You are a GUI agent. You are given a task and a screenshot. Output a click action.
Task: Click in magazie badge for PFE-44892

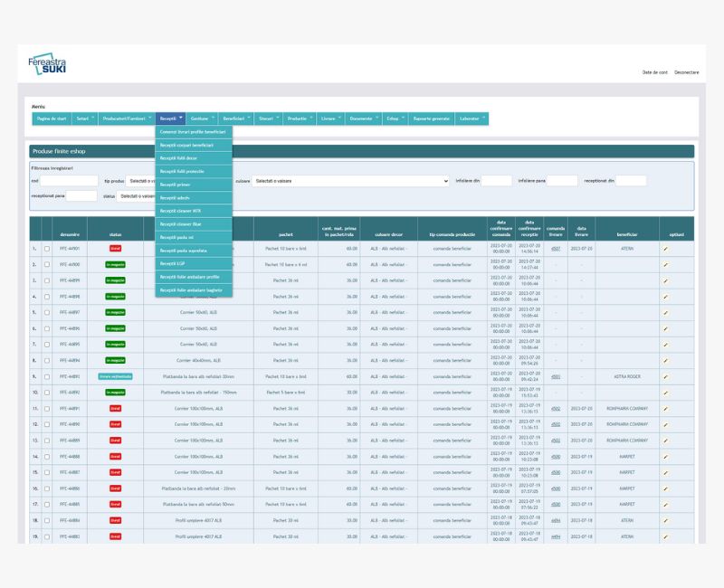coord(115,393)
